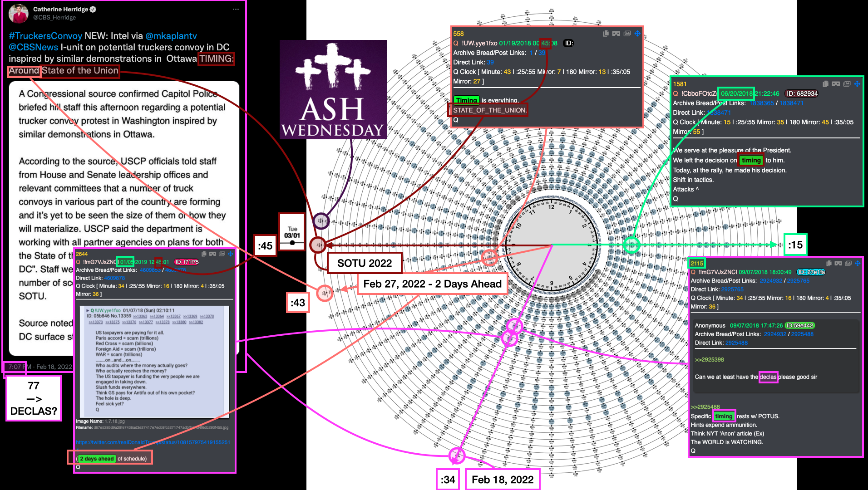Open archive bread link 2924932 on post 2115
868x490 pixels.
coord(771,281)
